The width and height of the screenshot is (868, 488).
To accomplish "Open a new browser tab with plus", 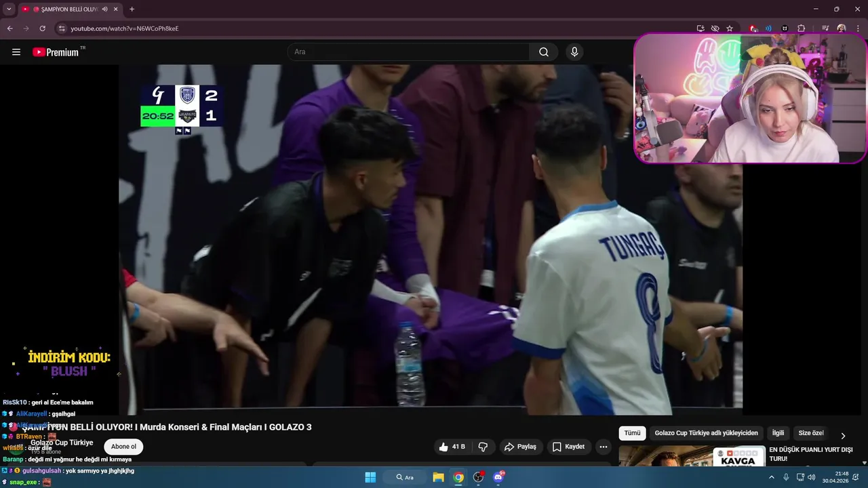I will (x=132, y=9).
